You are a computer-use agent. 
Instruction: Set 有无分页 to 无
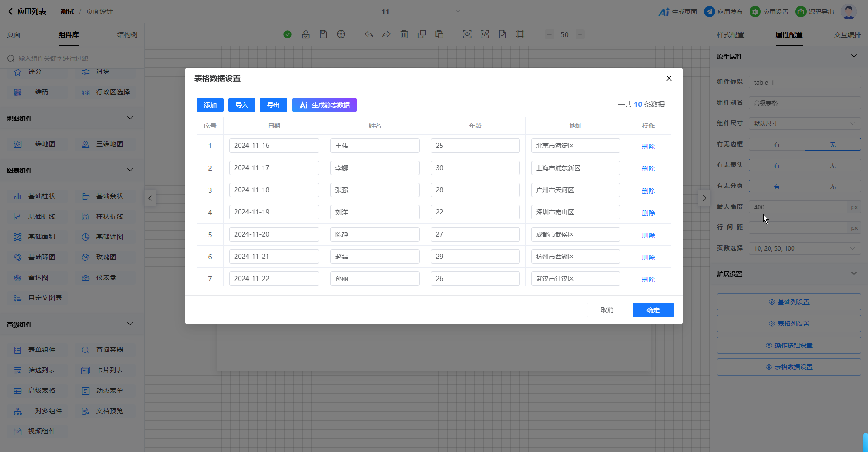pyautogui.click(x=832, y=186)
